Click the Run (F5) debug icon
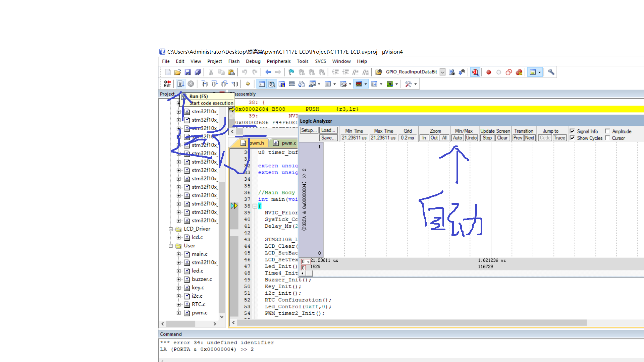The height and width of the screenshot is (362, 644). point(181,84)
